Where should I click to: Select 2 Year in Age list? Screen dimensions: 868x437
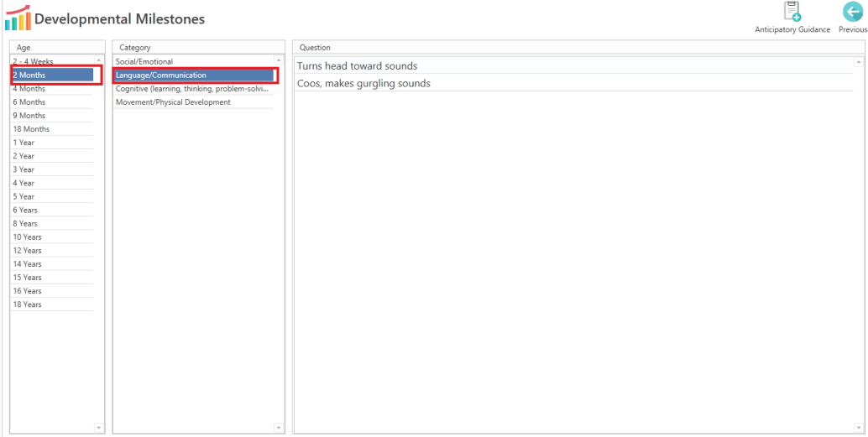pos(52,156)
